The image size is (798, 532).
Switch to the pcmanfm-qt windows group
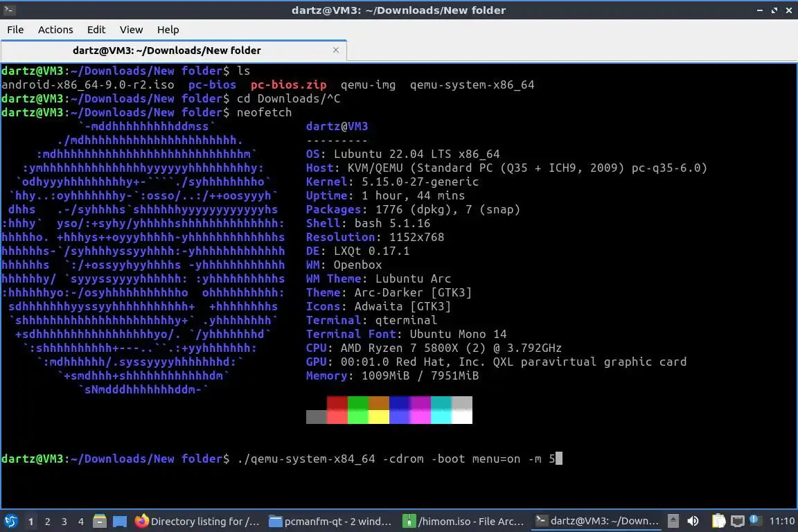pos(331,521)
